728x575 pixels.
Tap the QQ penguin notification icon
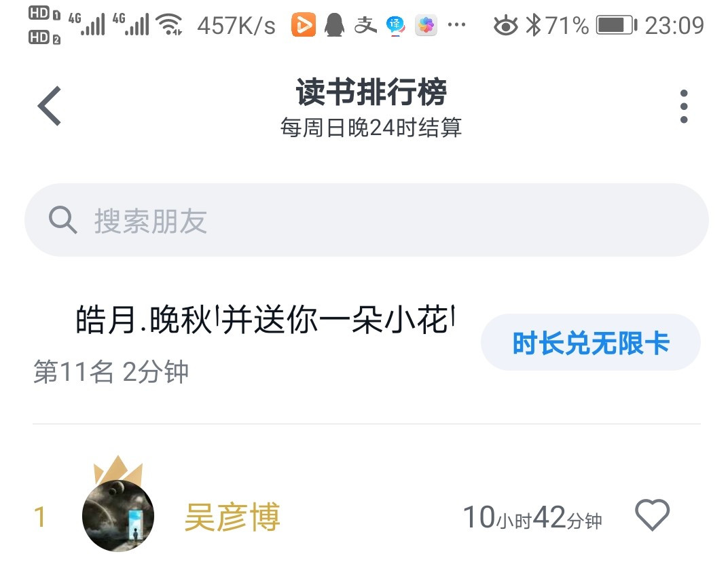click(x=334, y=25)
